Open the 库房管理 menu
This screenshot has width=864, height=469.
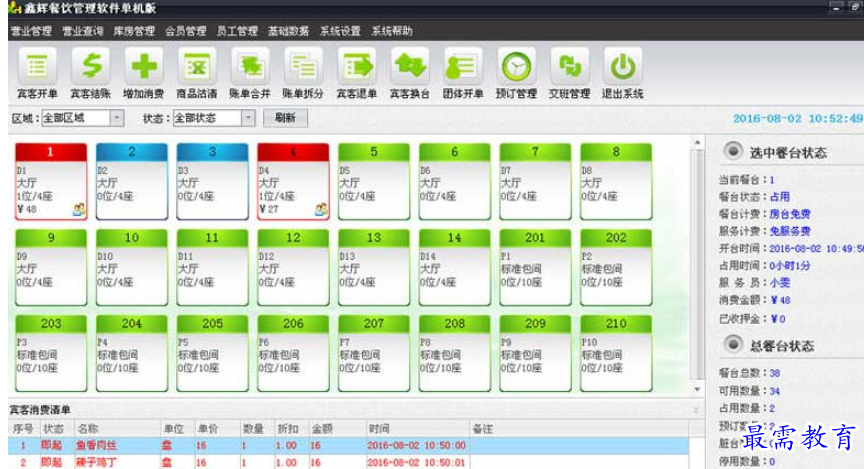pos(134,31)
